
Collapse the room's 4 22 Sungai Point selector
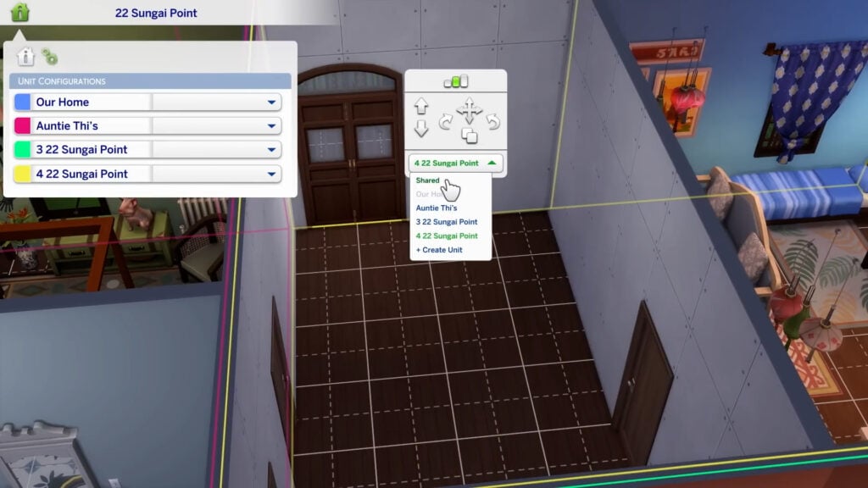click(x=493, y=163)
